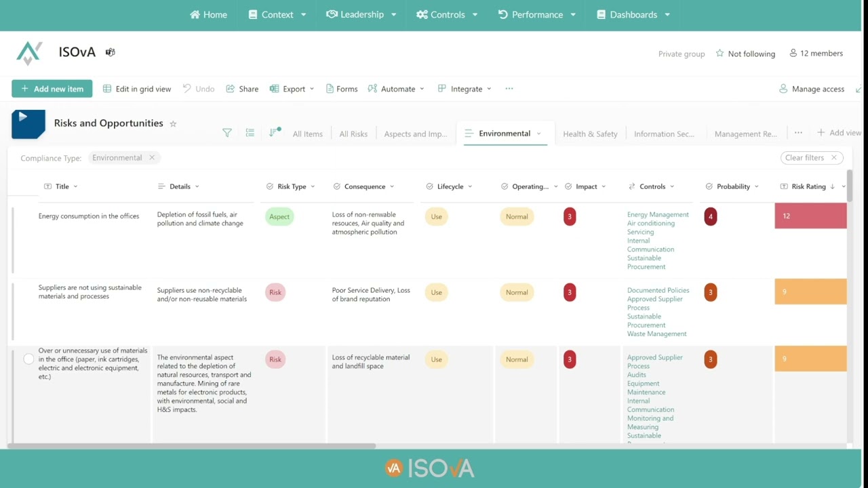Screen dimensions: 868x488
Task: Open the Controls navigation menu
Action: pyautogui.click(x=448, y=14)
